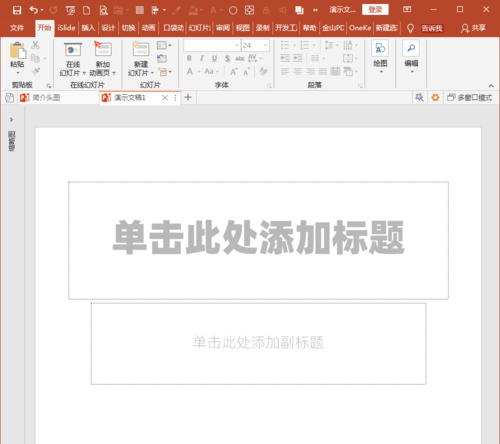The width and height of the screenshot is (500, 444).
Task: Click the 编辑 find magnifier icon
Action: (411, 48)
